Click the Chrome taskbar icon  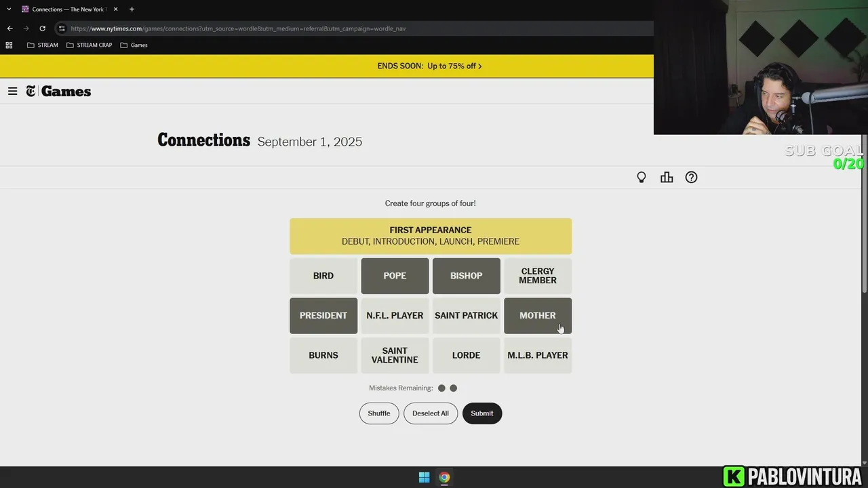click(444, 477)
